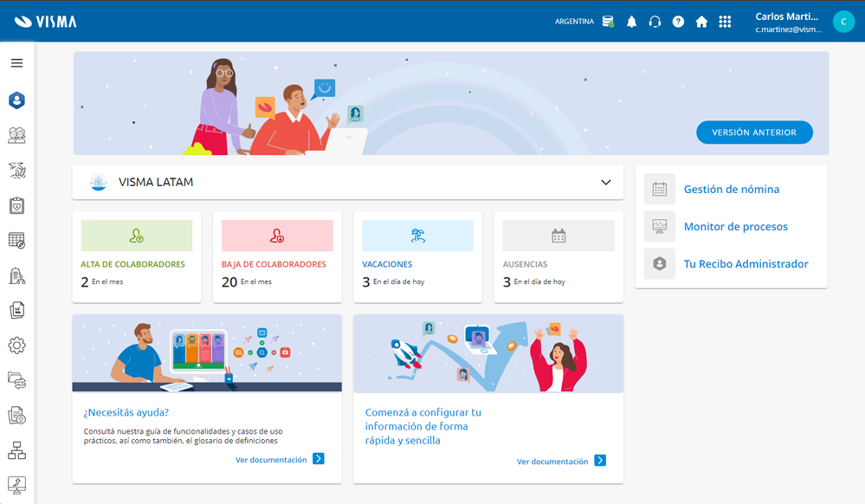Click the Monitor de procesos screen icon
Image resolution: width=865 pixels, height=504 pixels.
659,226
